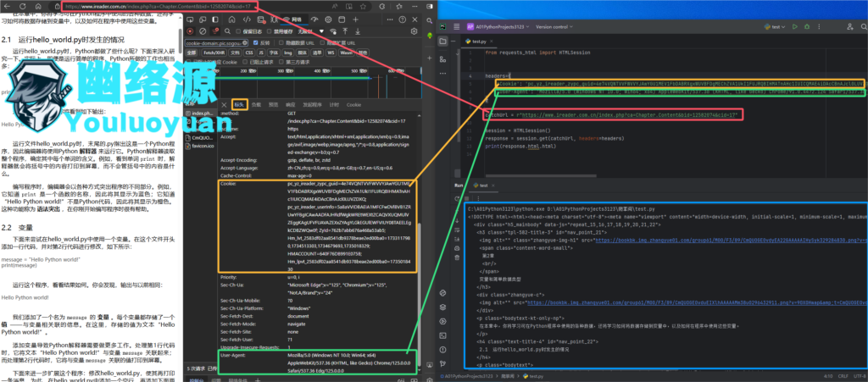The width and height of the screenshot is (868, 382).
Task: Open Search Everywhere magnifier in PyCharm
Action: (864, 26)
